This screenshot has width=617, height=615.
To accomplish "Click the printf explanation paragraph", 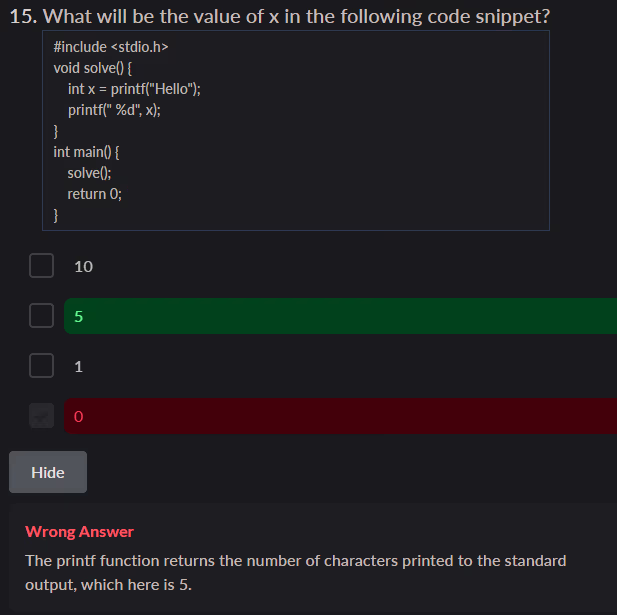I will click(295, 572).
